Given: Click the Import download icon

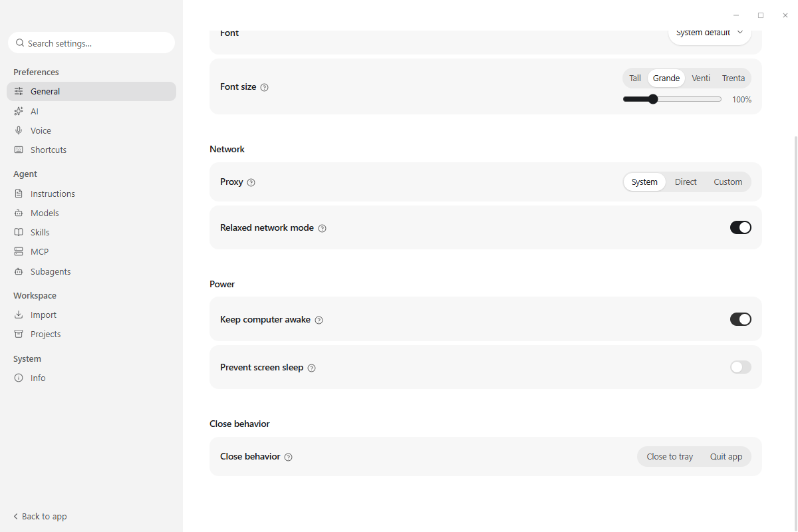Looking at the screenshot, I should pos(19,315).
